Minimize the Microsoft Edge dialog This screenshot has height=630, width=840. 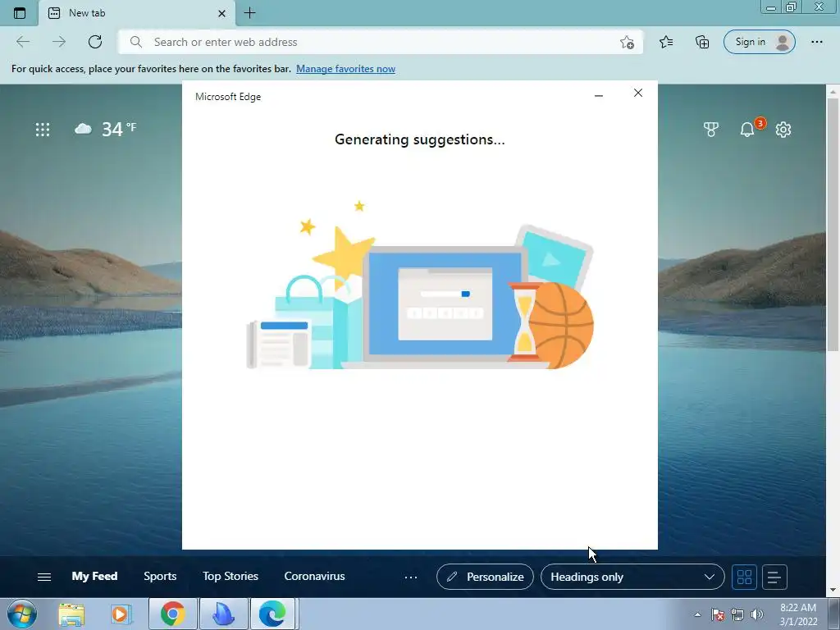click(x=598, y=95)
